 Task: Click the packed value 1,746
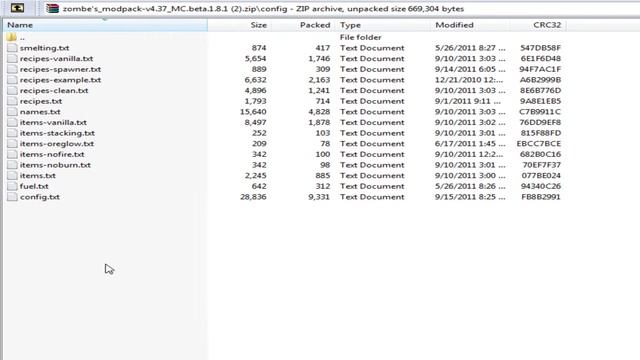click(319, 58)
